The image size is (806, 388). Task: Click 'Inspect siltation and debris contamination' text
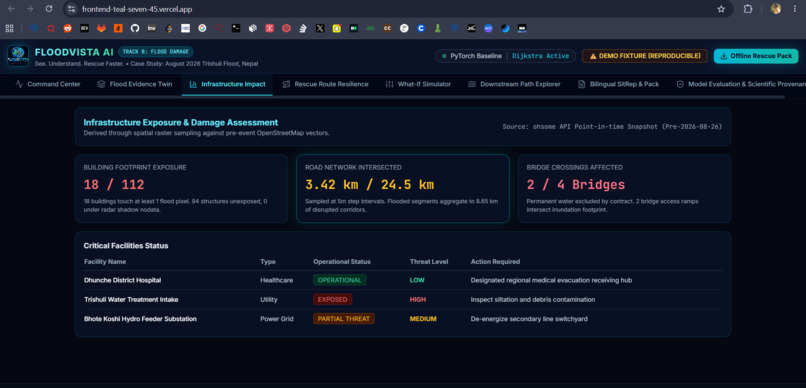pyautogui.click(x=533, y=299)
